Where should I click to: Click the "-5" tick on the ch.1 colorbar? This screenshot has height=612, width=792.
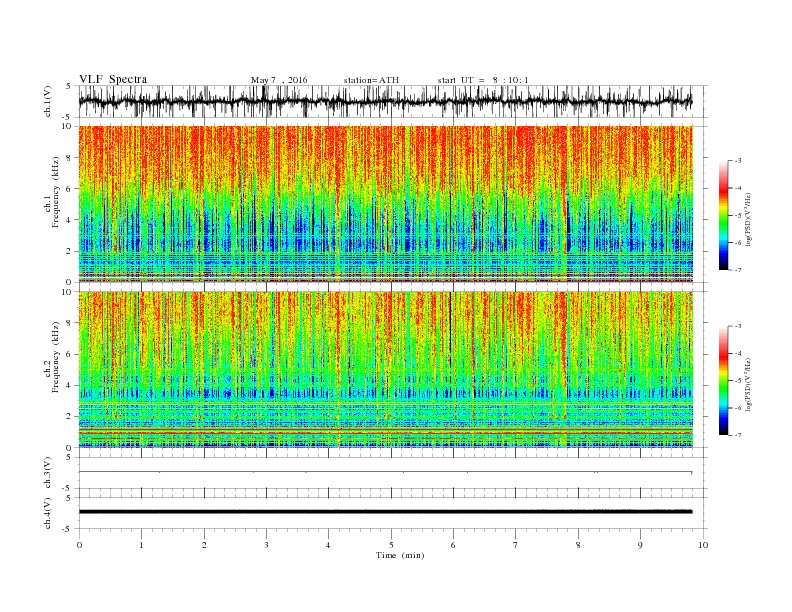tap(737, 216)
